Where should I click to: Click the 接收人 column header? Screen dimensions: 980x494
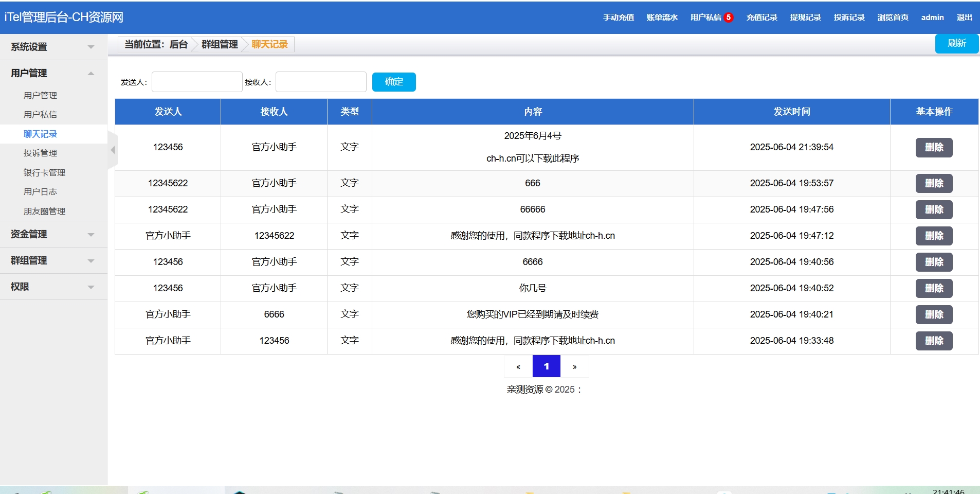tap(274, 112)
